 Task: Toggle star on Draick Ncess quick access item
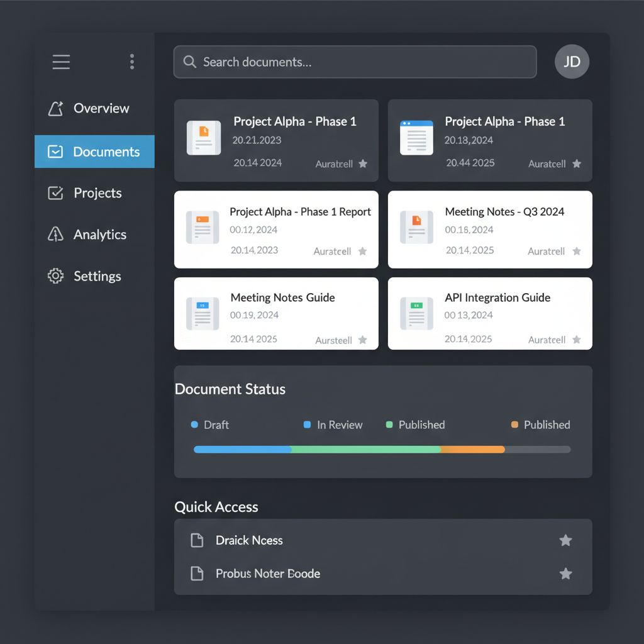pos(565,540)
